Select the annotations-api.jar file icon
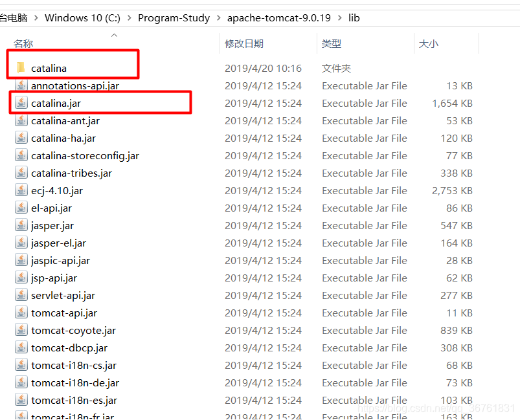The width and height of the screenshot is (520, 420). (x=21, y=85)
